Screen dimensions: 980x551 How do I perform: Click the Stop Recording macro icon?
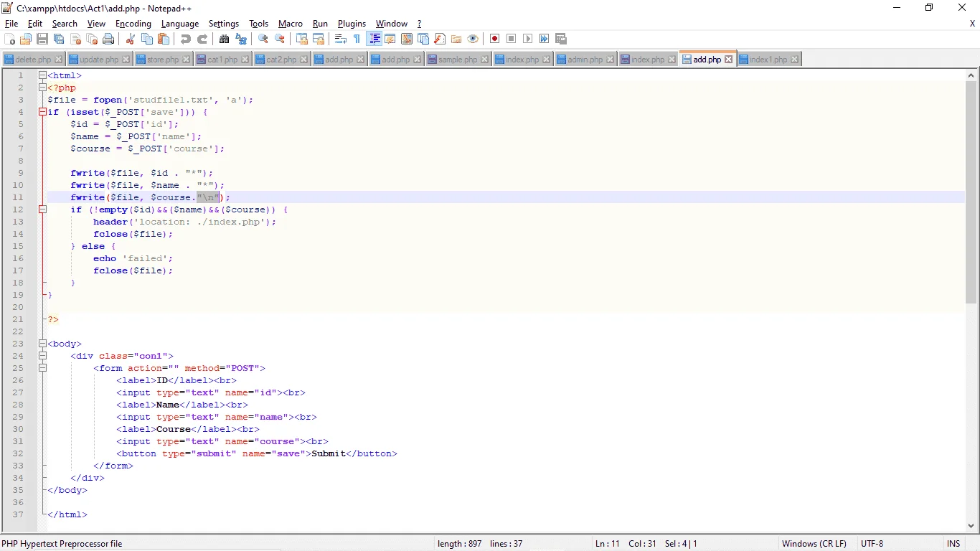pyautogui.click(x=512, y=39)
